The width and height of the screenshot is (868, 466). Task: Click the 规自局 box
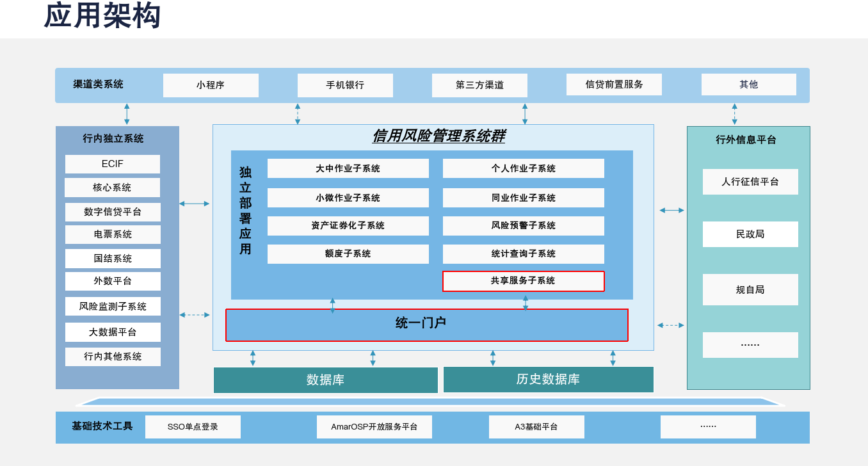(750, 289)
